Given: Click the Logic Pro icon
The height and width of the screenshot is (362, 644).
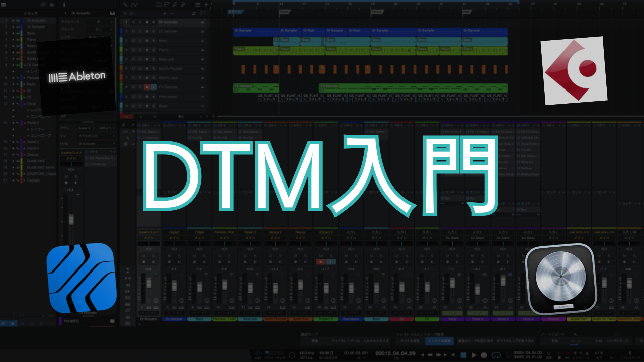Looking at the screenshot, I should tap(560, 279).
